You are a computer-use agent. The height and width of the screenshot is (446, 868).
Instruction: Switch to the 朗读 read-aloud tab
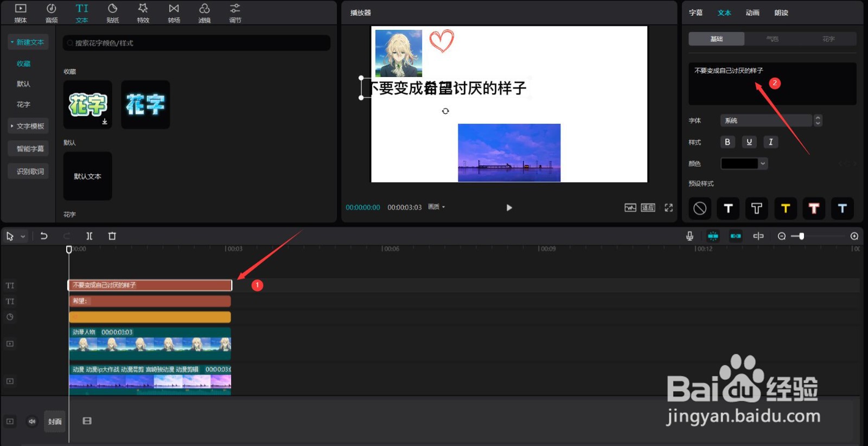781,12
